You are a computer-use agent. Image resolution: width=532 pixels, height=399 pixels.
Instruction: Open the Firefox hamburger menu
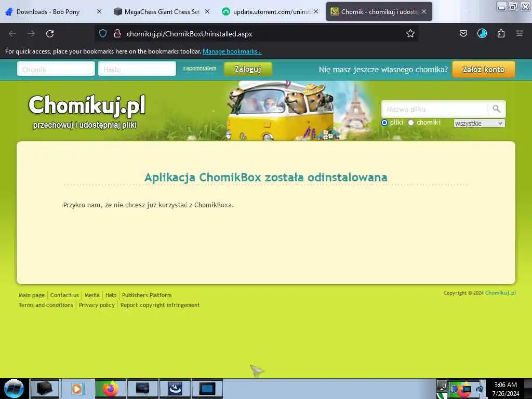tap(519, 33)
